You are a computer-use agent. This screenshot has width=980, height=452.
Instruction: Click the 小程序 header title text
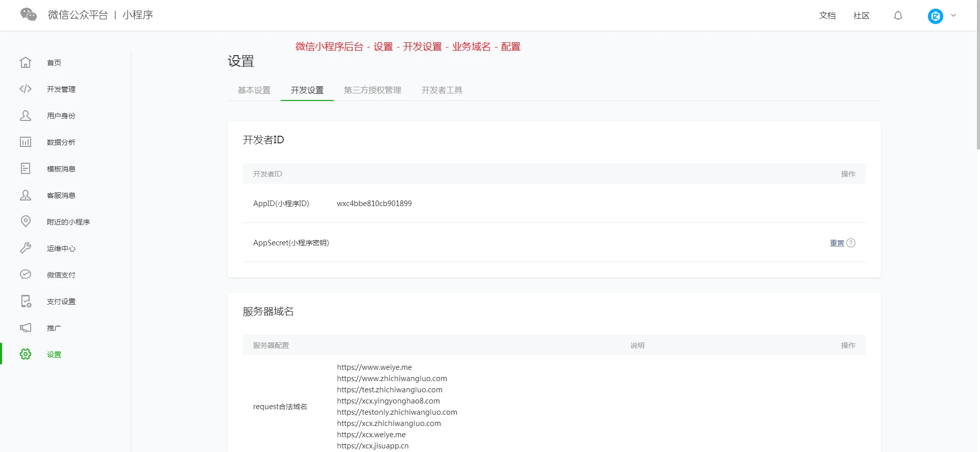click(138, 15)
